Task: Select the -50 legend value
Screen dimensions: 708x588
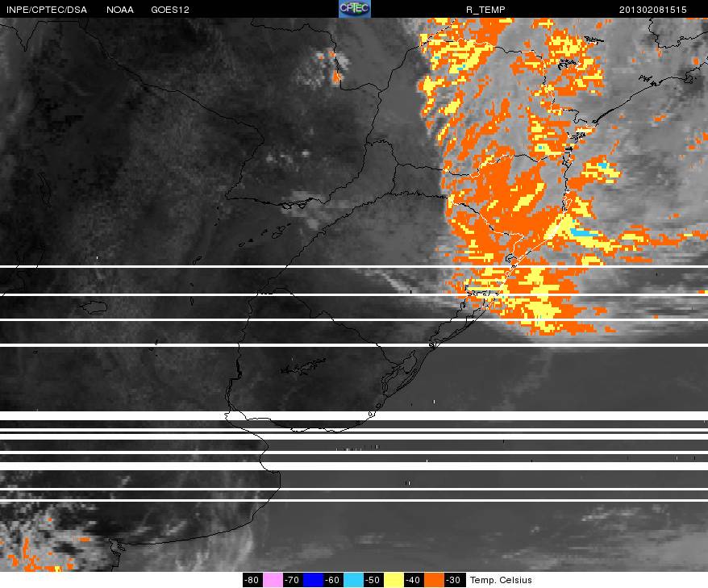Action: click(373, 580)
